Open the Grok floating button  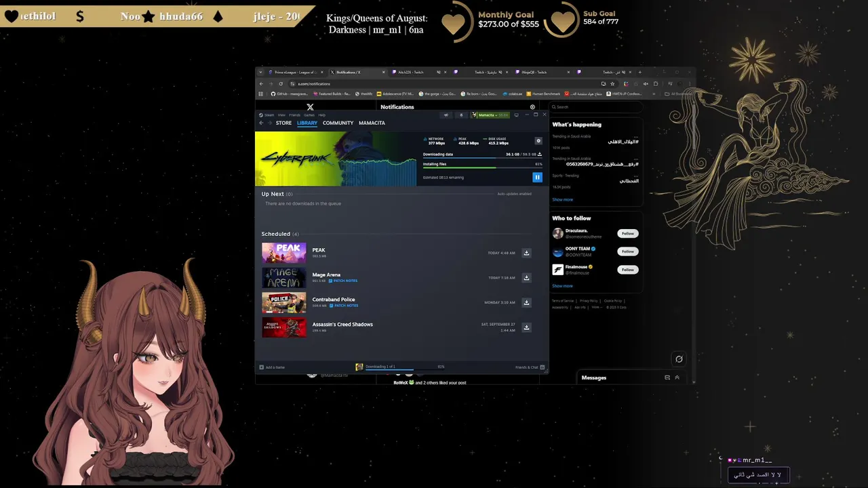click(x=679, y=359)
